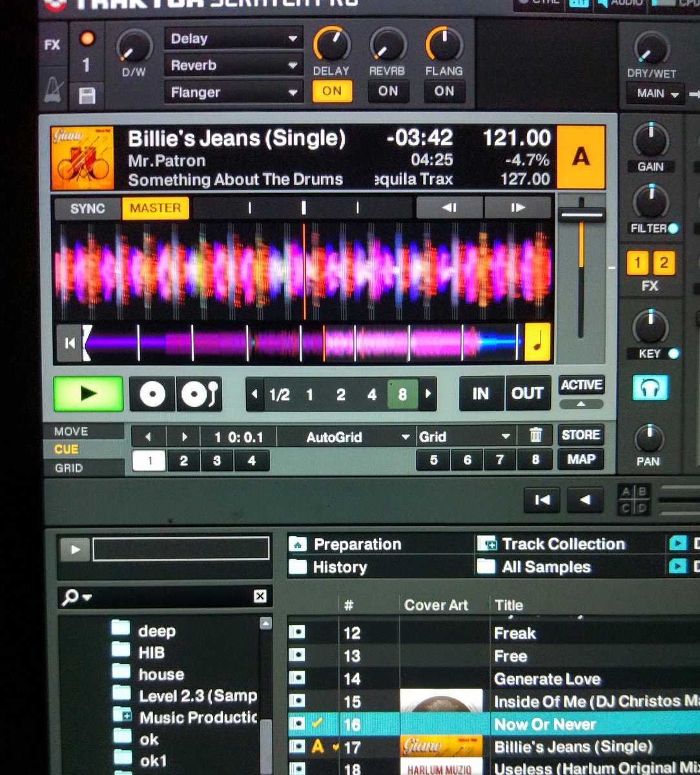Clear the search field with X icon
Image resolution: width=700 pixels, height=775 pixels.
pyautogui.click(x=260, y=596)
